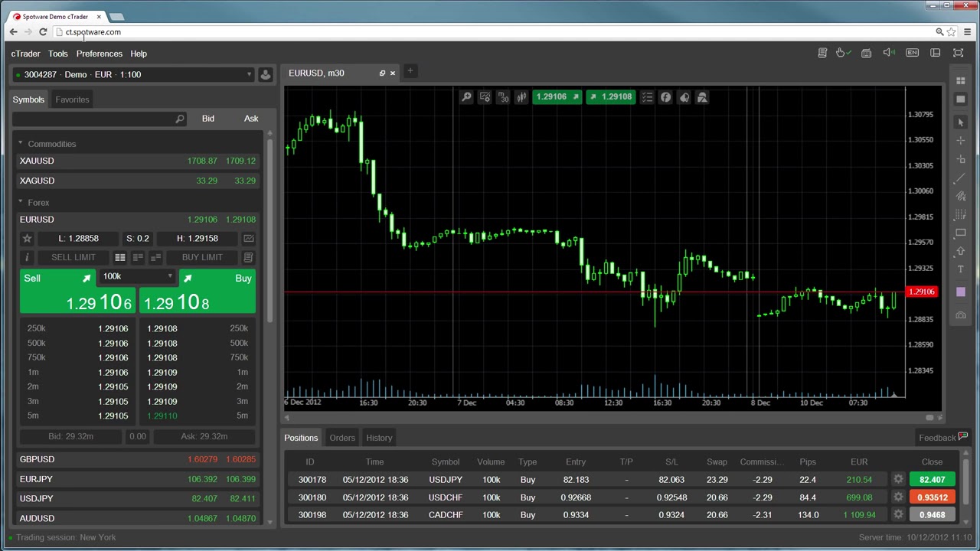This screenshot has height=551, width=980.
Task: Select the arrow pointer cursor tool
Action: [x=961, y=122]
